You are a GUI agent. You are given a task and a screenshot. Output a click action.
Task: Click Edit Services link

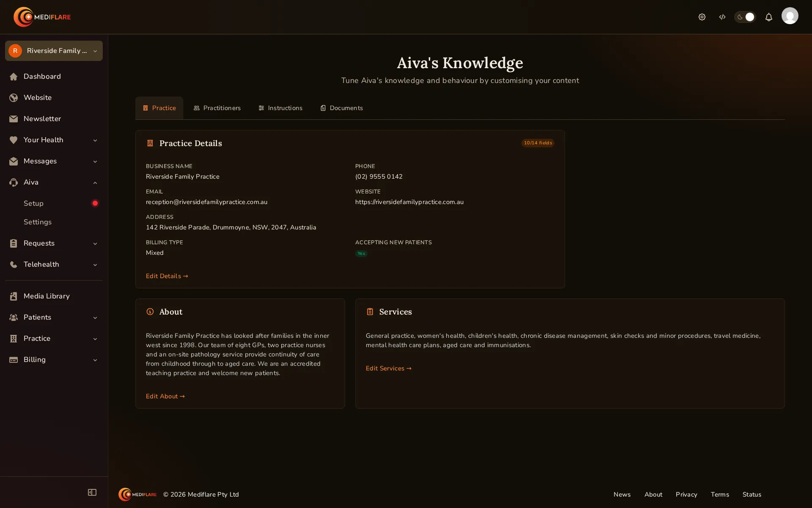point(389,368)
